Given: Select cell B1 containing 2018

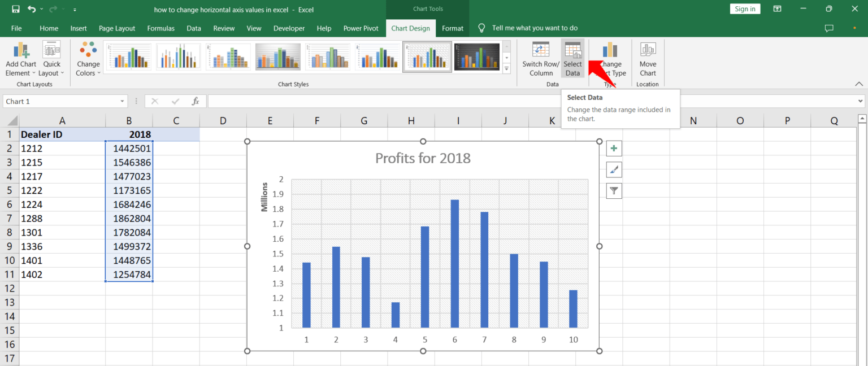Looking at the screenshot, I should [x=129, y=134].
